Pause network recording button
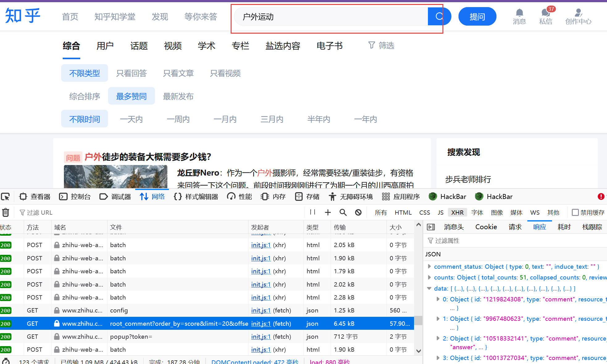607x364 pixels. (312, 212)
